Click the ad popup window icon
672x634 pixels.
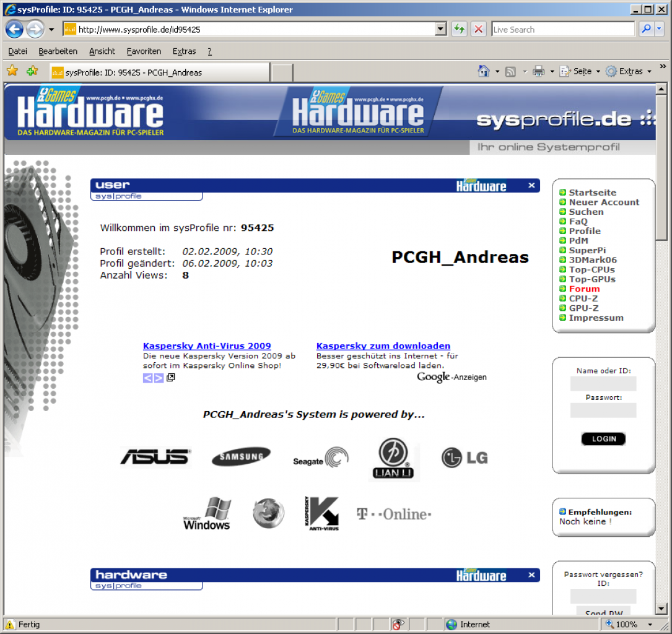pos(170,378)
